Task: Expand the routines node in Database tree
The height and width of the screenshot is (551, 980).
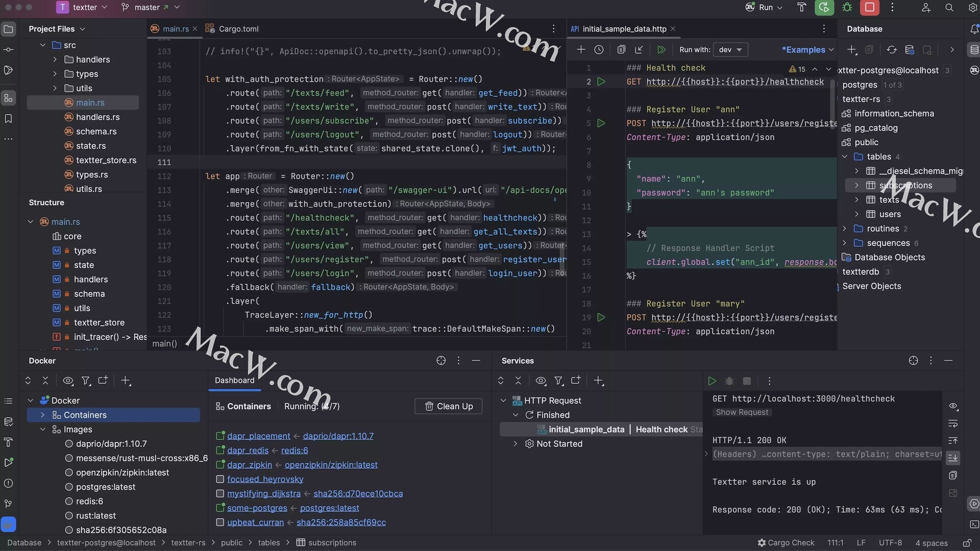Action: 844,229
